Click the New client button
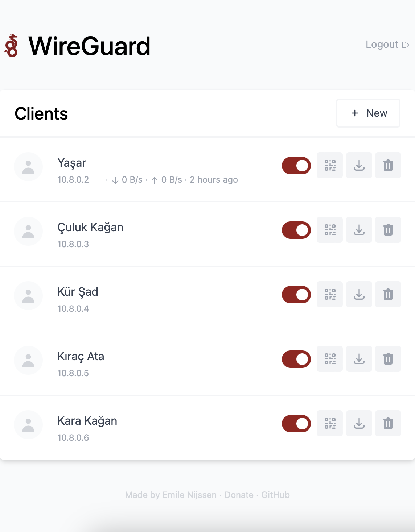 pyautogui.click(x=368, y=113)
